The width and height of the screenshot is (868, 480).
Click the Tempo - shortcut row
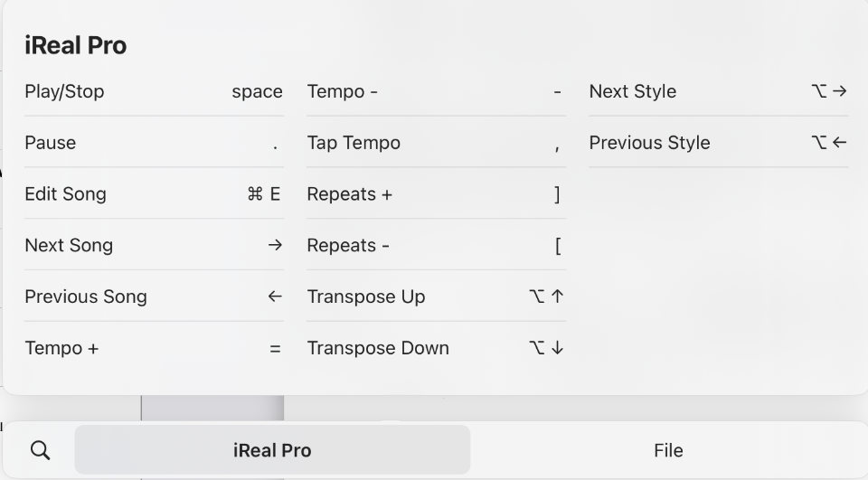(436, 91)
